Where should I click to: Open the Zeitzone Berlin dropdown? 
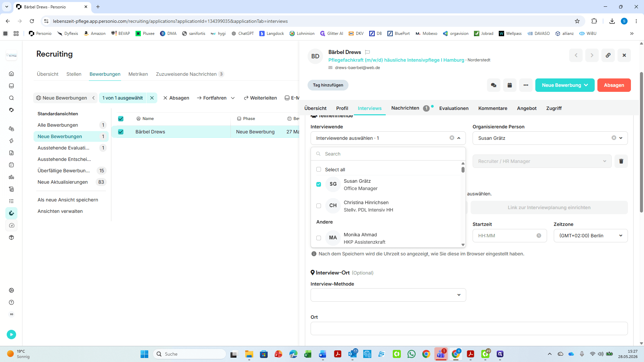[591, 236]
